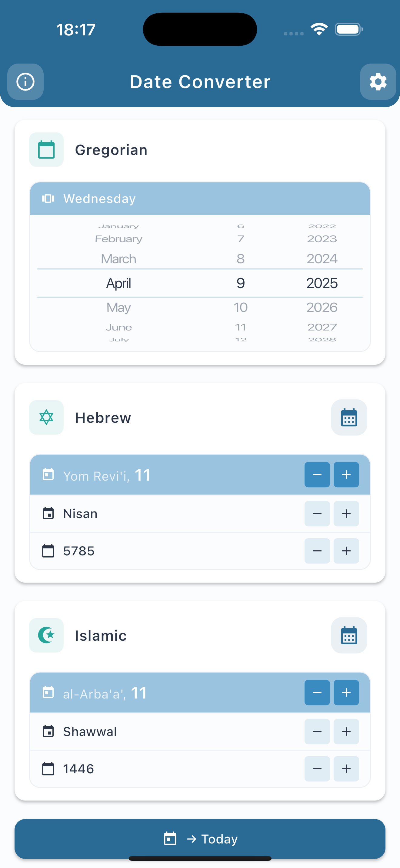Click the calendar icon next to Nisan
400x868 pixels.
49,514
